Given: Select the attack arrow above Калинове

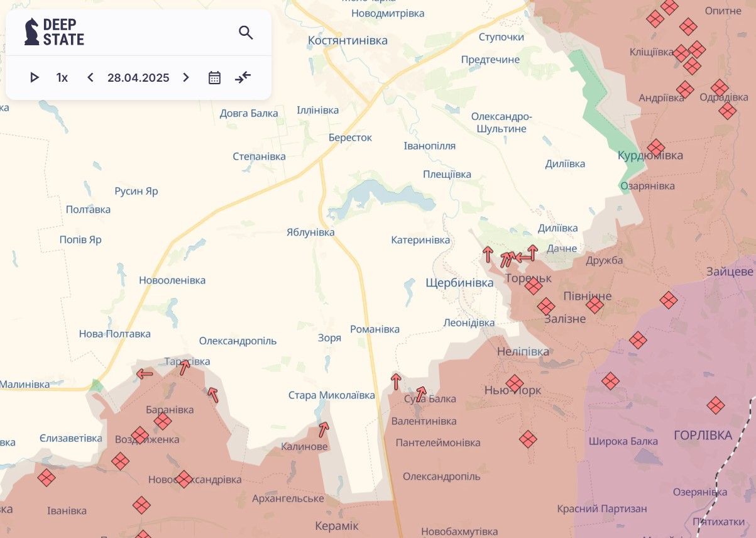Looking at the screenshot, I should point(324,429).
